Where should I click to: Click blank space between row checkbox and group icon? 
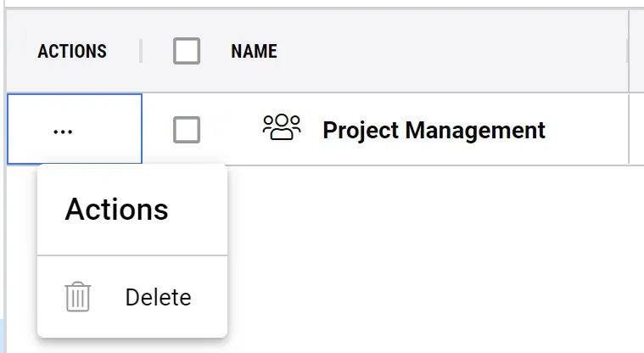tap(231, 130)
